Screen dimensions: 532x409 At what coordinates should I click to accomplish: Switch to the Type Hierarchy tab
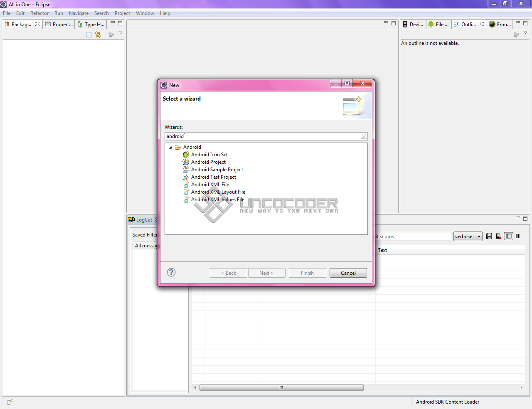[x=91, y=25]
